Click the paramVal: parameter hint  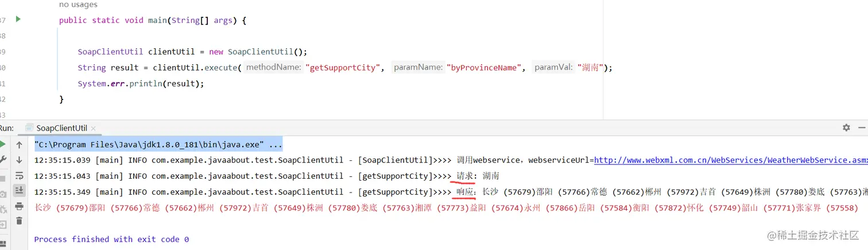click(x=553, y=68)
